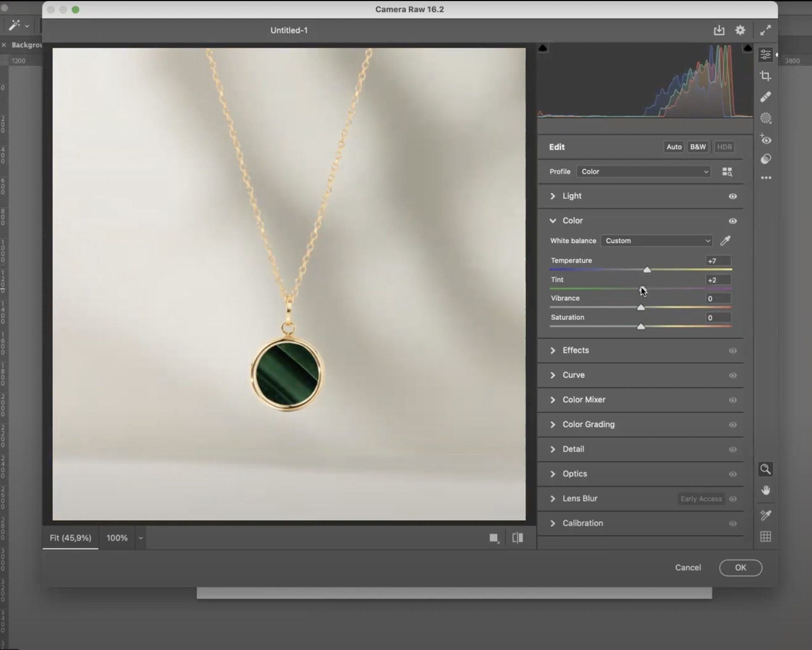
Task: Expand the Color Mixer panel
Action: pos(552,400)
